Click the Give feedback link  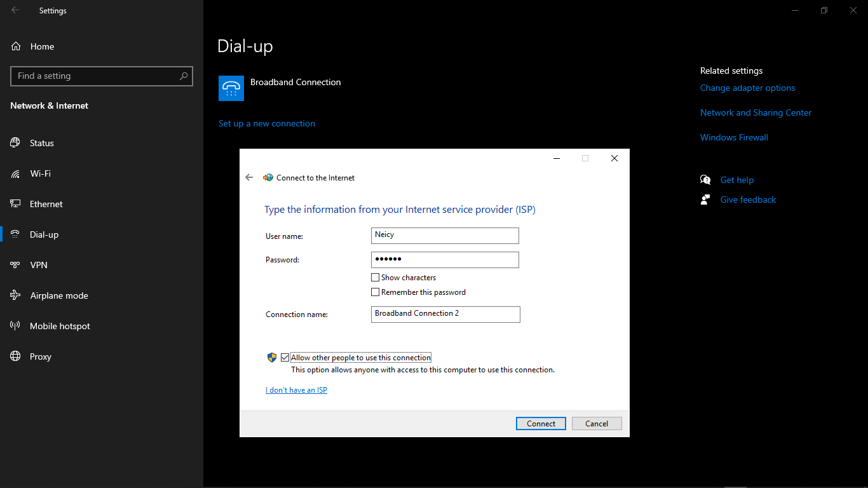click(748, 200)
